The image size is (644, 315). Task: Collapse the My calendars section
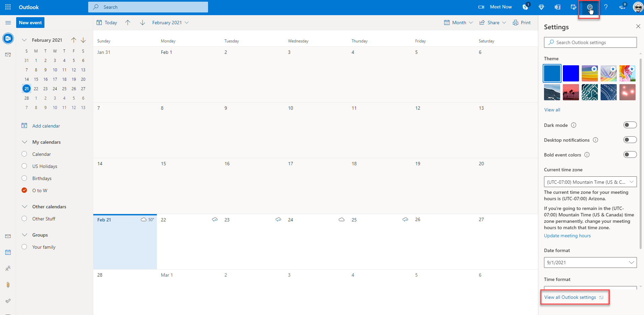25,142
